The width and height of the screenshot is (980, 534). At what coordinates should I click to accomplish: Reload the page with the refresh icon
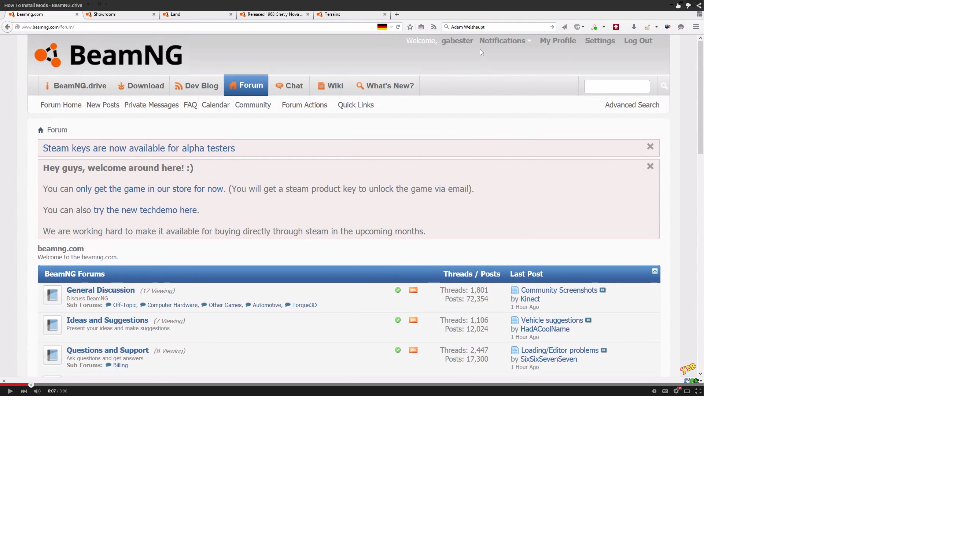pyautogui.click(x=398, y=27)
